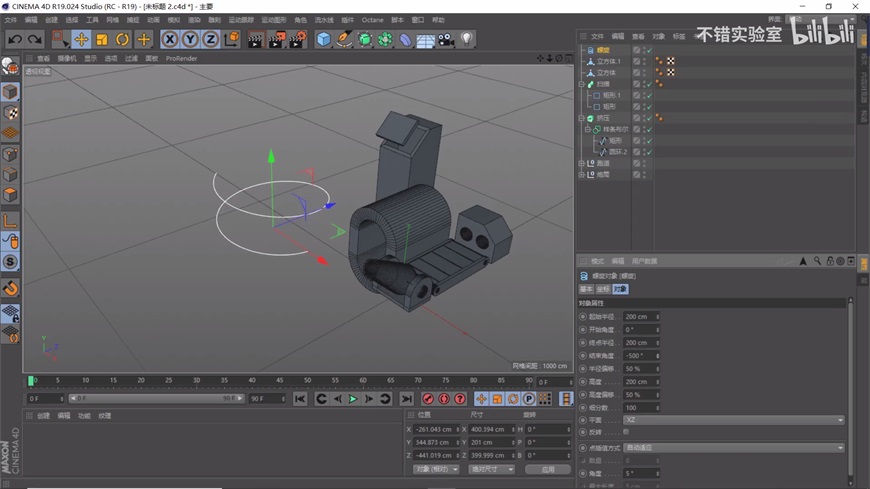Open the ProRender viewport menu
The image size is (870, 489).
tap(181, 59)
